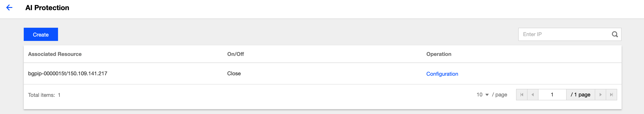
Task: Click the Close status value
Action: pos(234,74)
